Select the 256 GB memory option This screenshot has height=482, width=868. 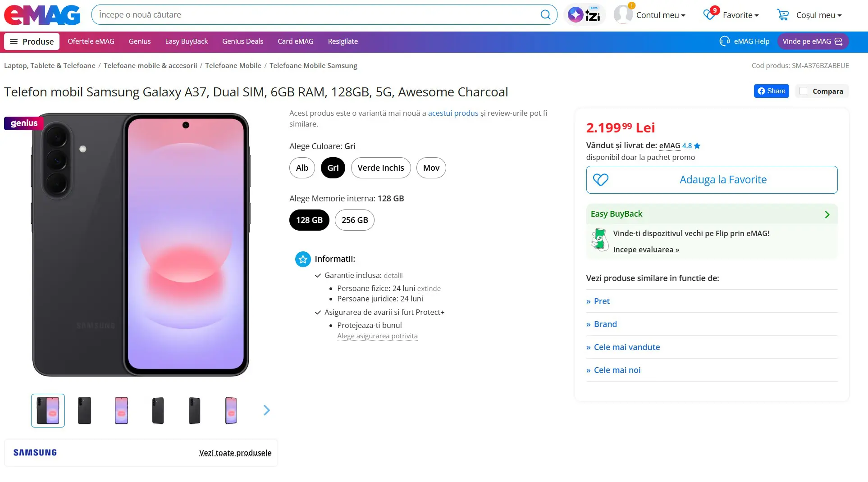coord(354,220)
